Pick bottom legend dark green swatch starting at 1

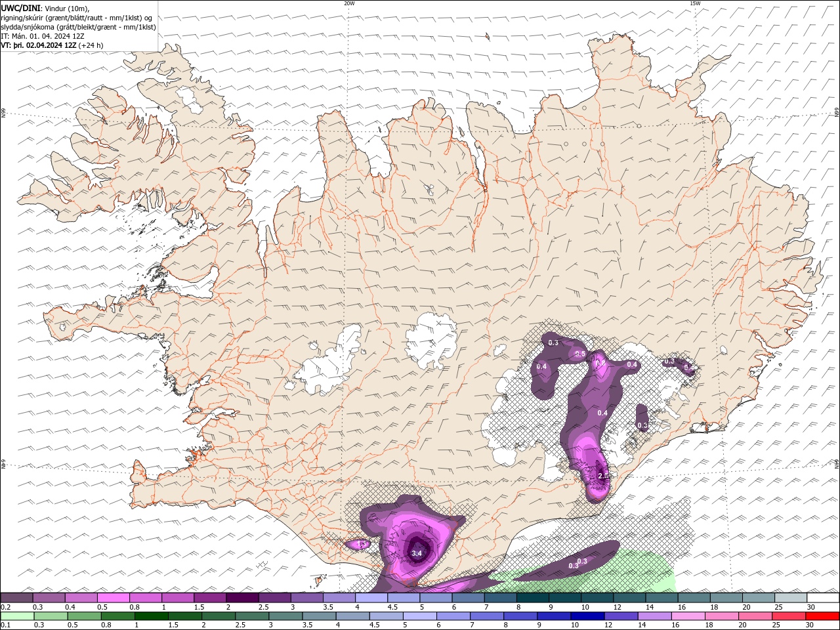coord(152,616)
